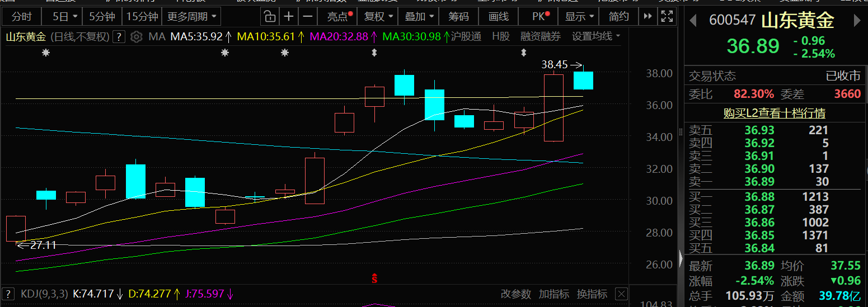Zoom in using the plus icon
This screenshot has width=868, height=307.
288,16
